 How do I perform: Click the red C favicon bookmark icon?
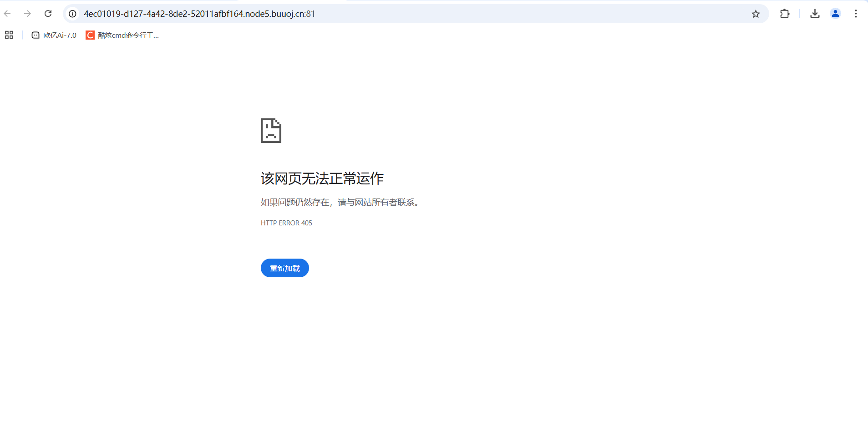coord(90,35)
